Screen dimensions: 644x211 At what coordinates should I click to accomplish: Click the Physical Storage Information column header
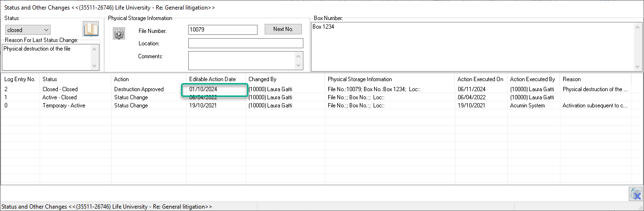390,79
